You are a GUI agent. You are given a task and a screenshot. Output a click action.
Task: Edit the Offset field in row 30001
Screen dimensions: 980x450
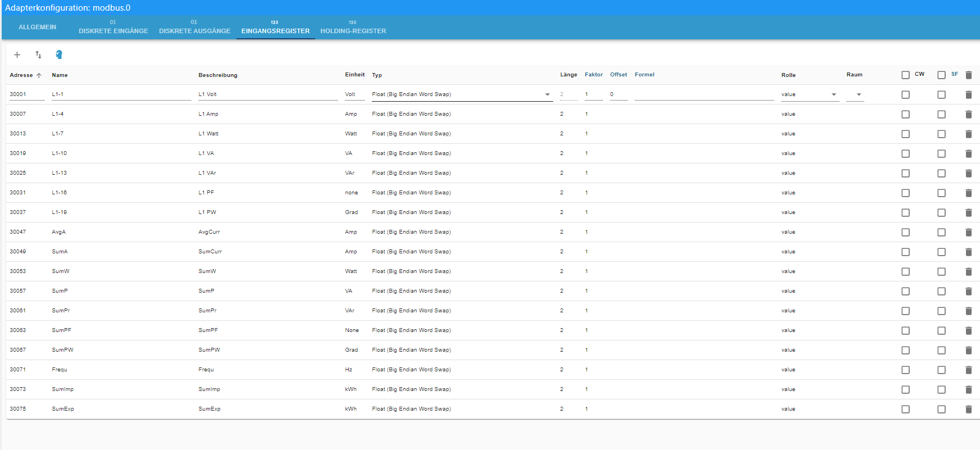click(619, 94)
